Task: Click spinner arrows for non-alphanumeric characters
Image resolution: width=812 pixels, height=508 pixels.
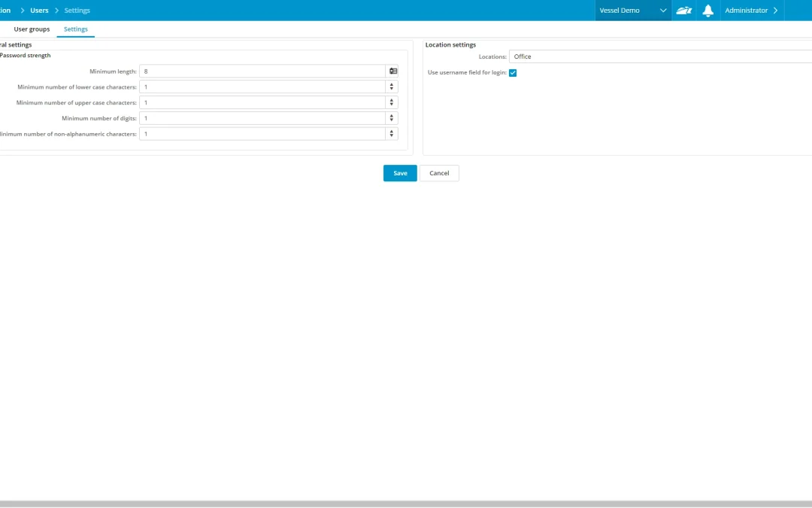Action: click(x=392, y=134)
